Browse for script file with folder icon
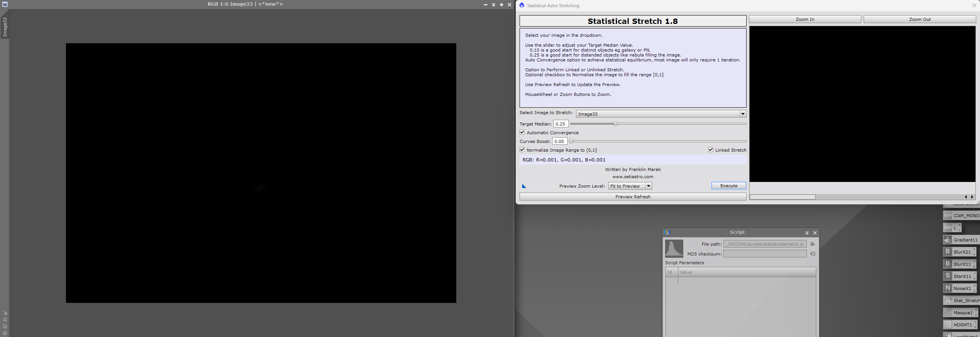 coord(812,244)
